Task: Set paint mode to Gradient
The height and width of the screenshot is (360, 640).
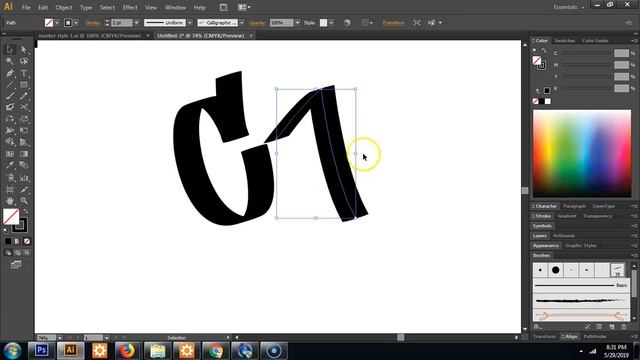Action: (x=17, y=241)
